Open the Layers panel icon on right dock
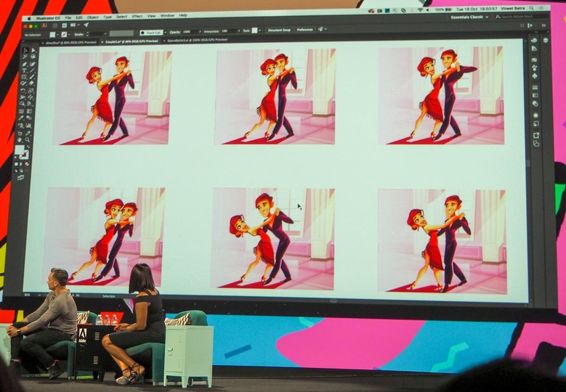 click(x=546, y=40)
